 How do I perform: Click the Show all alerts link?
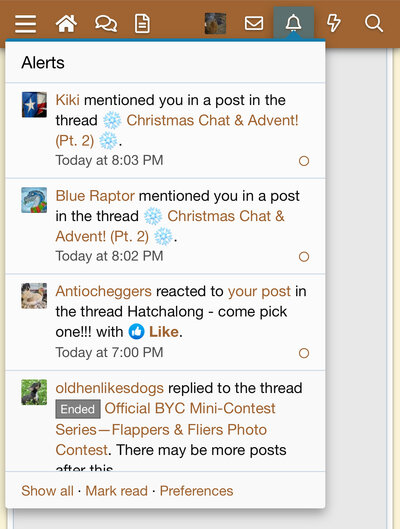click(47, 491)
